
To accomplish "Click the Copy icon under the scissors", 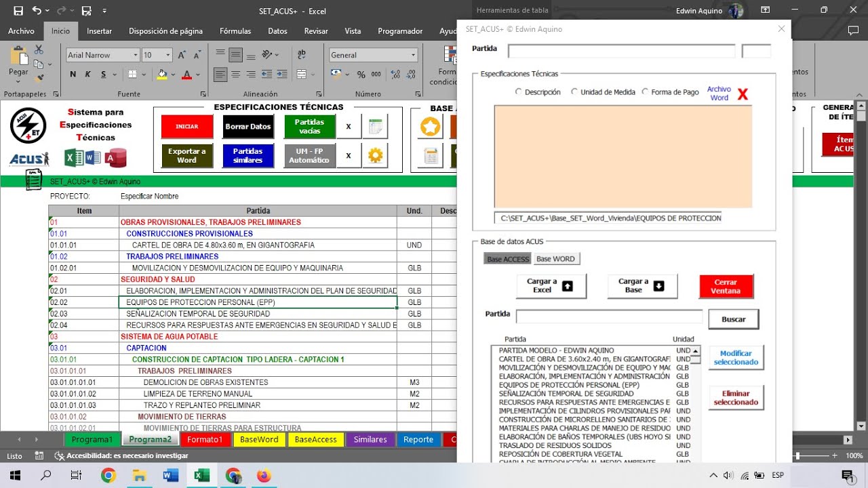I will (39, 64).
